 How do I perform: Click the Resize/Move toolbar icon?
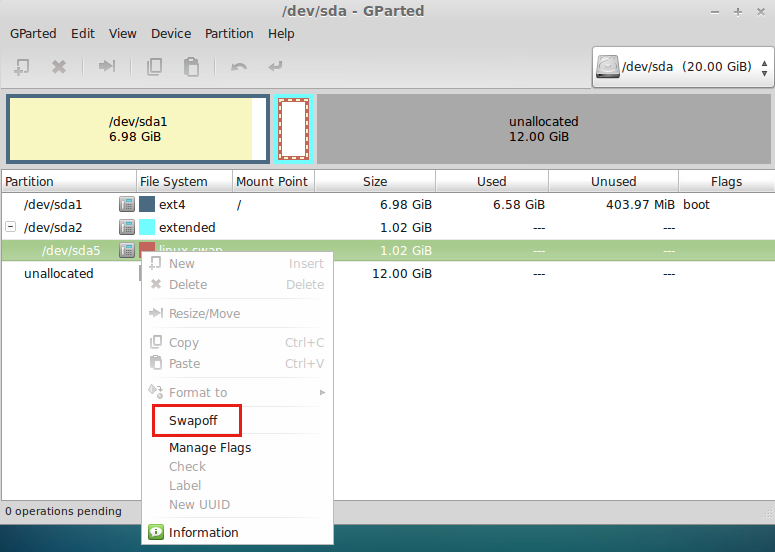107,67
